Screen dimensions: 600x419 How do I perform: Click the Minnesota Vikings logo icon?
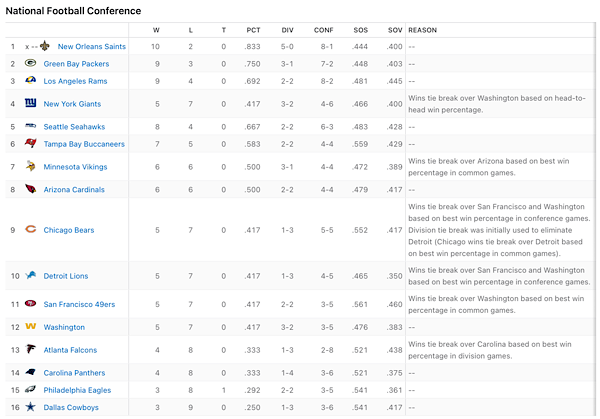(31, 166)
